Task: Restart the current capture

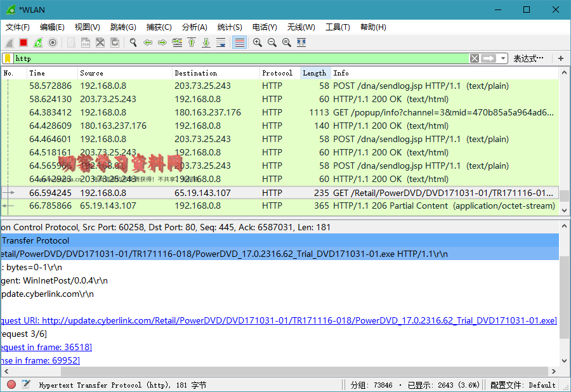Action: pos(38,42)
